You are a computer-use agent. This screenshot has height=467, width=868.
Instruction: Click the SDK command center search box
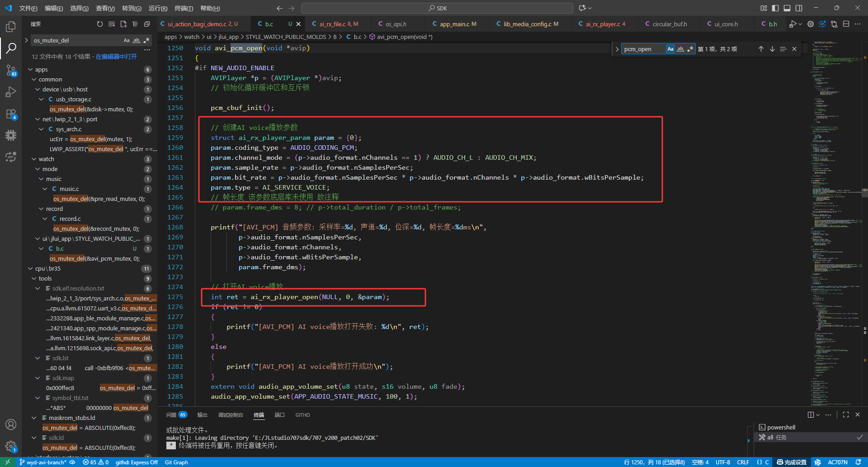437,8
